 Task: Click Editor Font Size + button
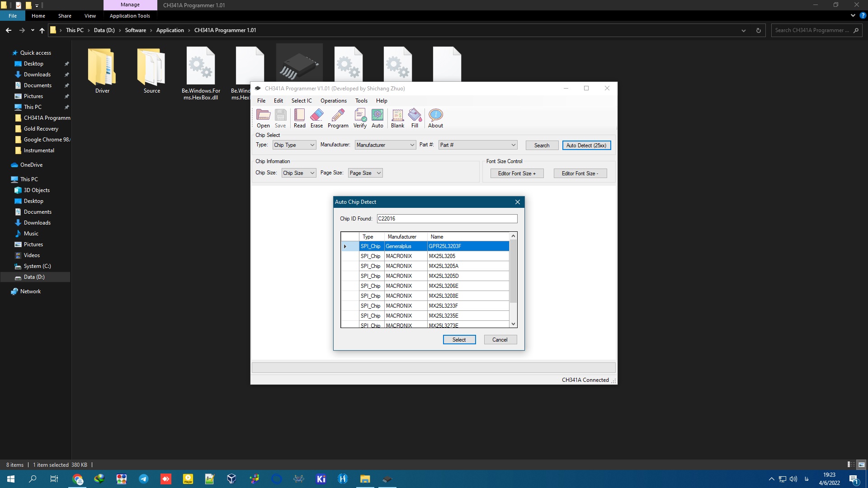(x=517, y=174)
